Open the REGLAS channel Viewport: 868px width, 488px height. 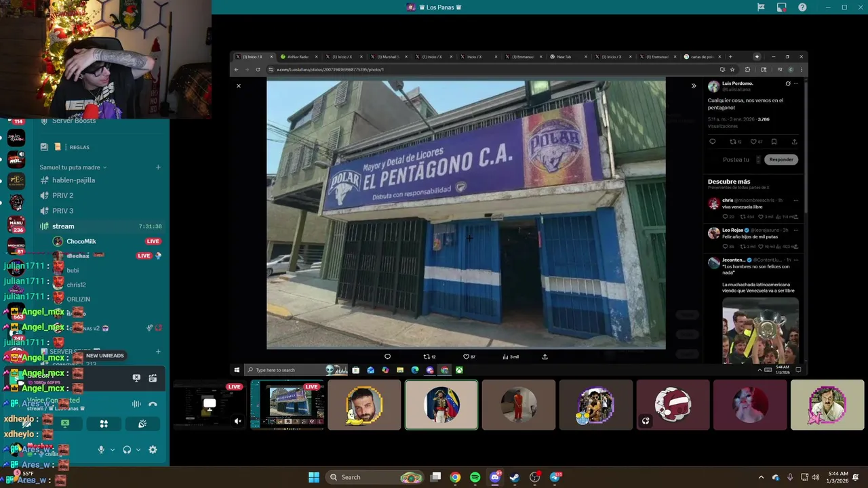click(x=79, y=147)
